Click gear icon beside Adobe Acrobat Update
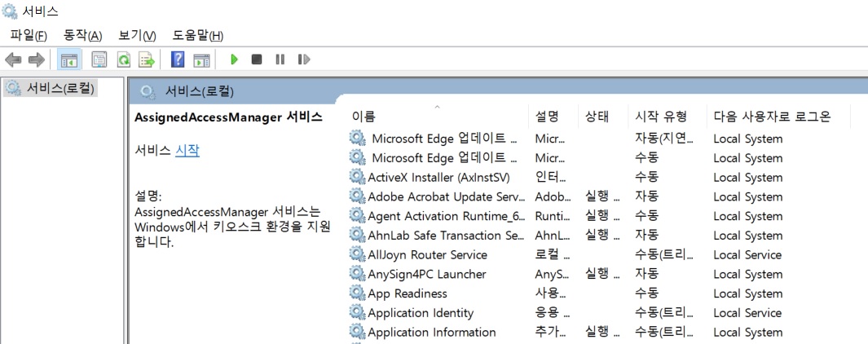Image resolution: width=868 pixels, height=344 pixels. 358,196
